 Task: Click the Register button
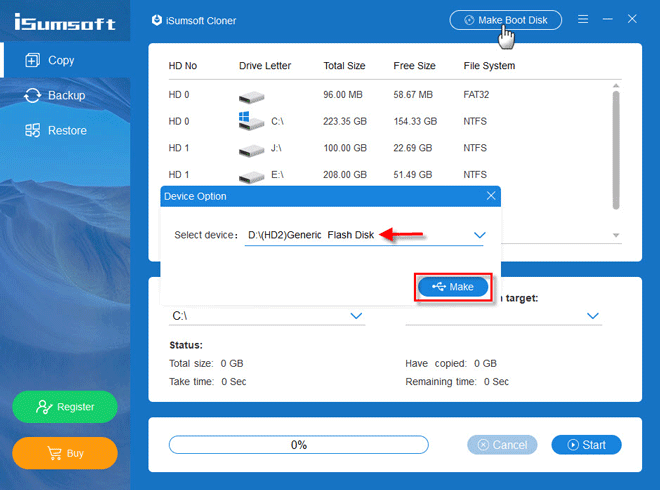[x=65, y=407]
